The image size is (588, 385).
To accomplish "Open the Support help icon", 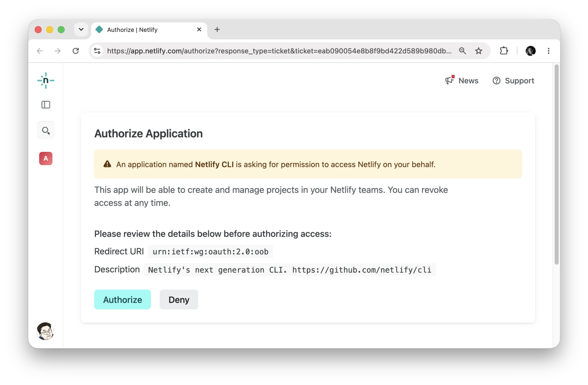I will 496,81.
